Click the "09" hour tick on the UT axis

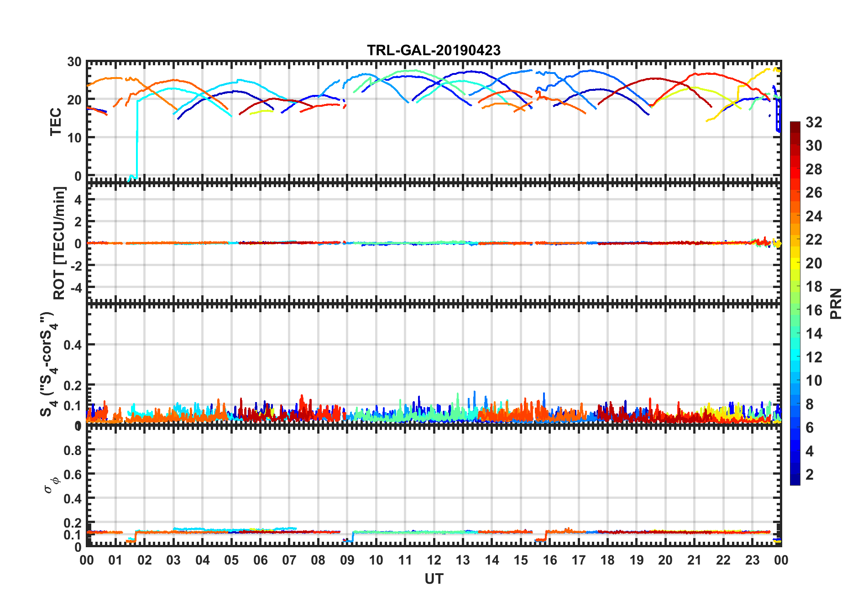click(347, 560)
